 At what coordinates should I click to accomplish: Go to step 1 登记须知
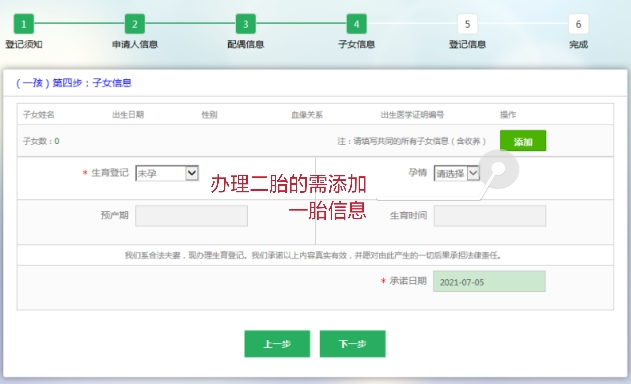(x=24, y=24)
